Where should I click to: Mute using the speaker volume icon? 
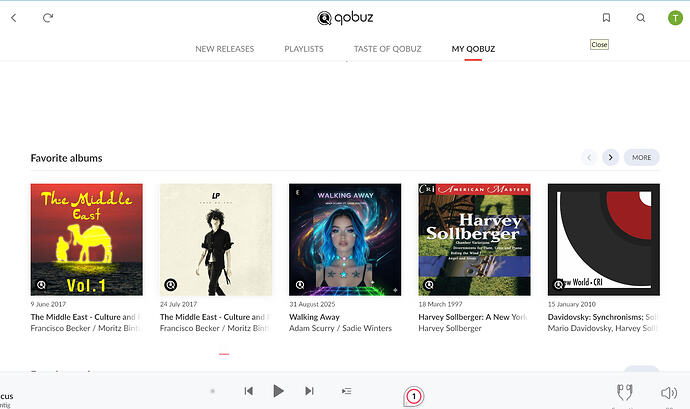point(669,392)
